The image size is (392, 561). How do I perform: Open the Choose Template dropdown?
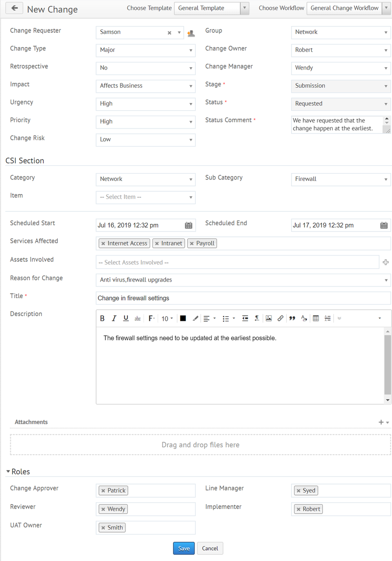pyautogui.click(x=212, y=8)
